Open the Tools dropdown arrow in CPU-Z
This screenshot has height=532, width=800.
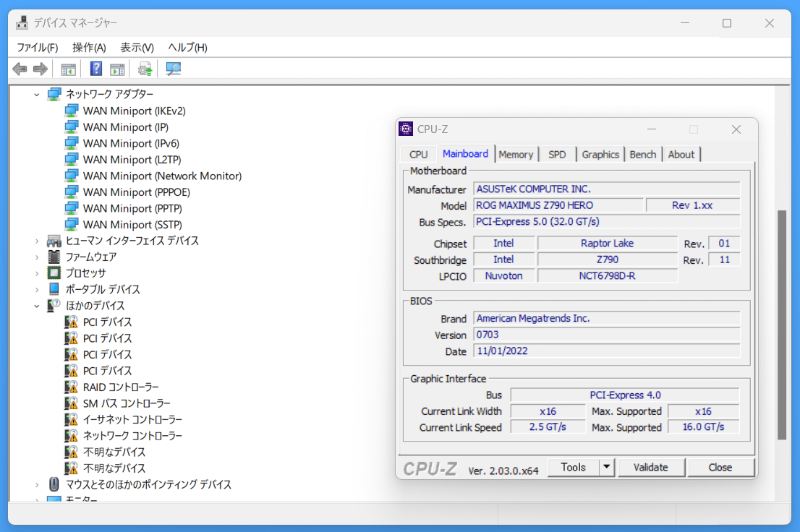point(607,467)
